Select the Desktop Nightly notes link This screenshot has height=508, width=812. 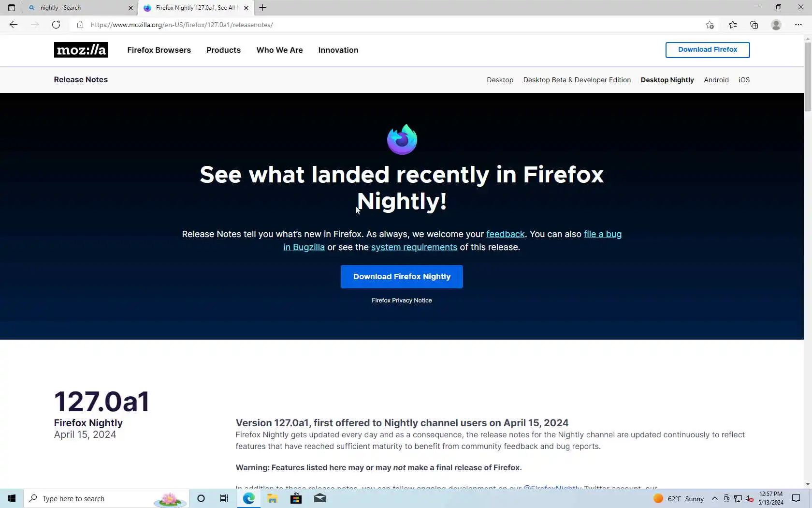tap(667, 80)
